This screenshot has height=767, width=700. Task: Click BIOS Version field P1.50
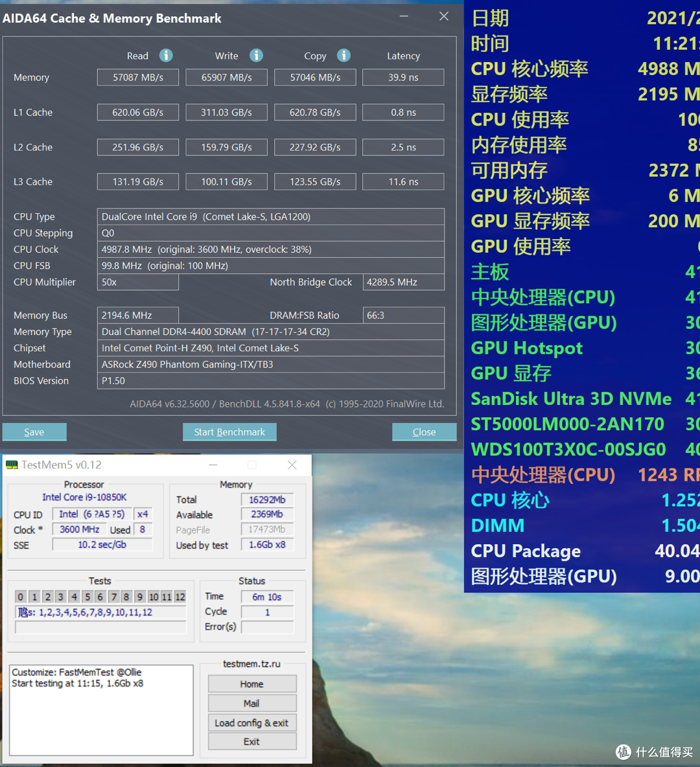[271, 380]
